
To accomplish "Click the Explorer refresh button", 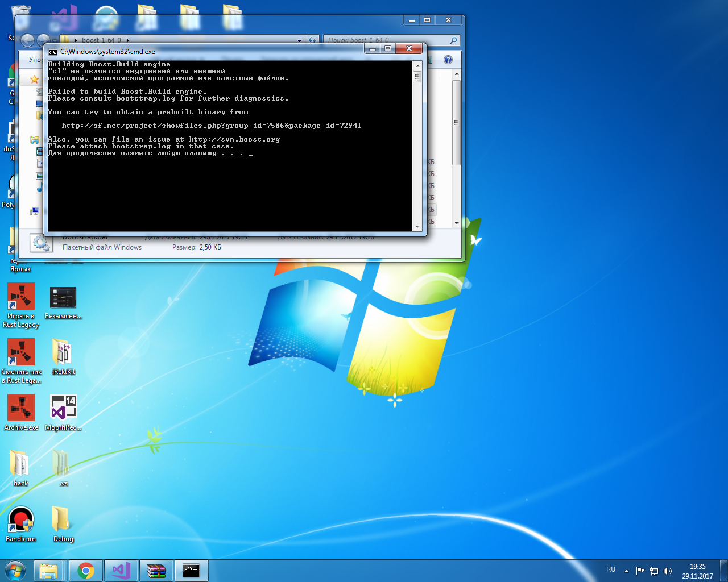I will tap(312, 40).
